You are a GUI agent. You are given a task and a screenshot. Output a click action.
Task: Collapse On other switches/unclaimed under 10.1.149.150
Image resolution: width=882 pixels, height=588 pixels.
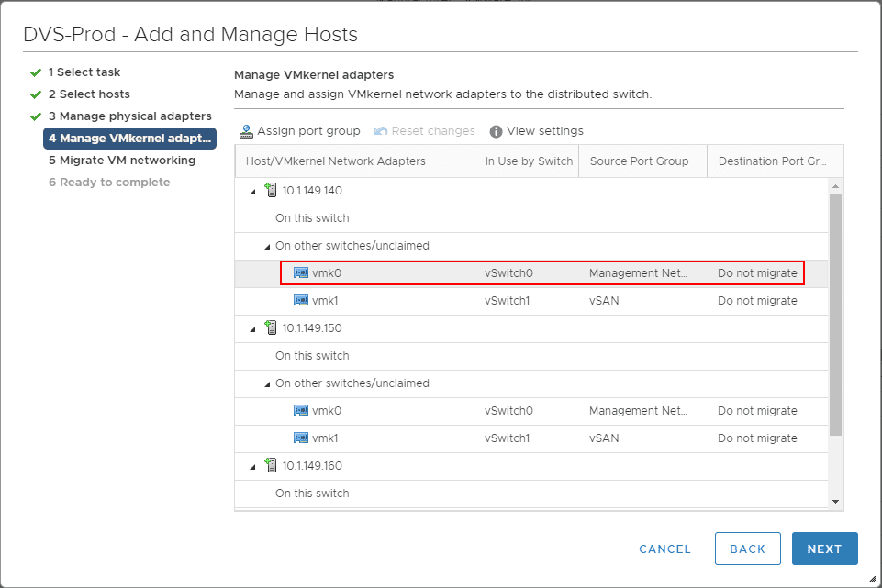pyautogui.click(x=269, y=383)
